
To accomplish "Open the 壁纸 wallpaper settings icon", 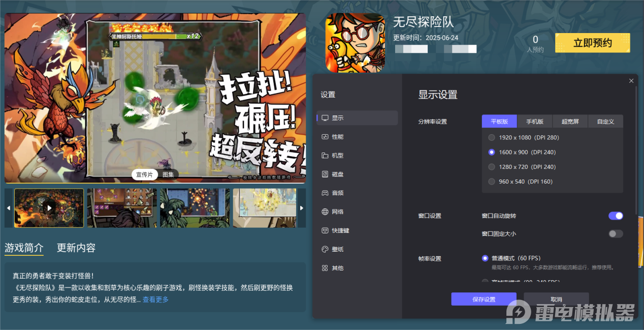I will click(x=325, y=250).
